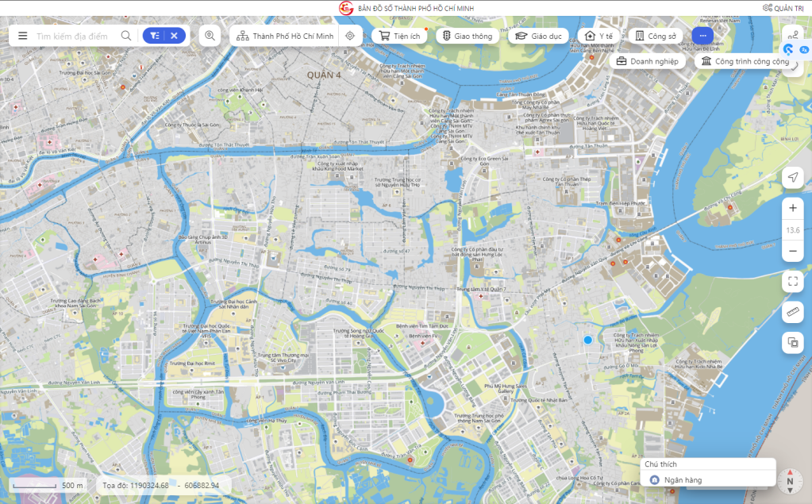Reset orientation with the compass
The height and width of the screenshot is (504, 812).
[790, 481]
